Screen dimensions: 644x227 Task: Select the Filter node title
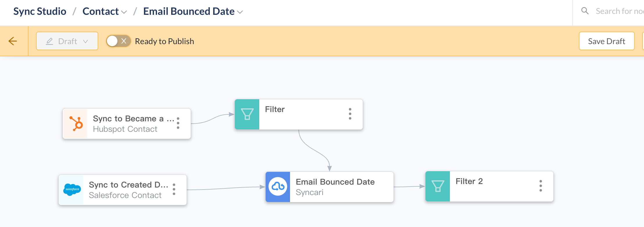(x=275, y=109)
